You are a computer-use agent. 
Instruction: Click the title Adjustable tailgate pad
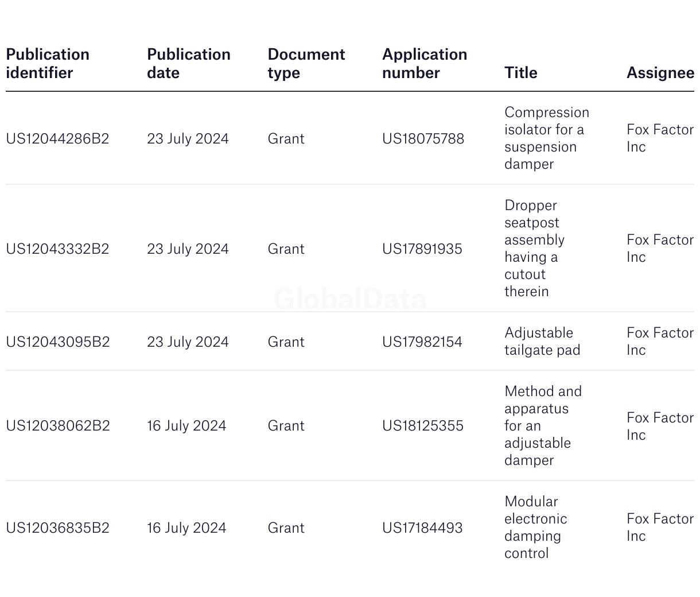(x=542, y=342)
